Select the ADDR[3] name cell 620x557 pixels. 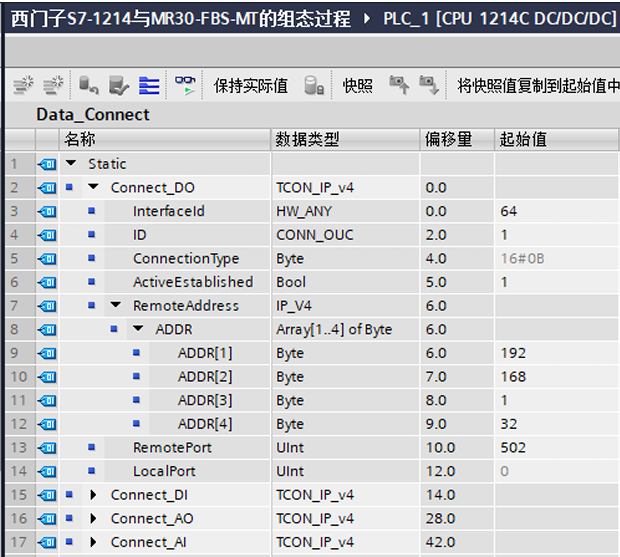coord(210,400)
